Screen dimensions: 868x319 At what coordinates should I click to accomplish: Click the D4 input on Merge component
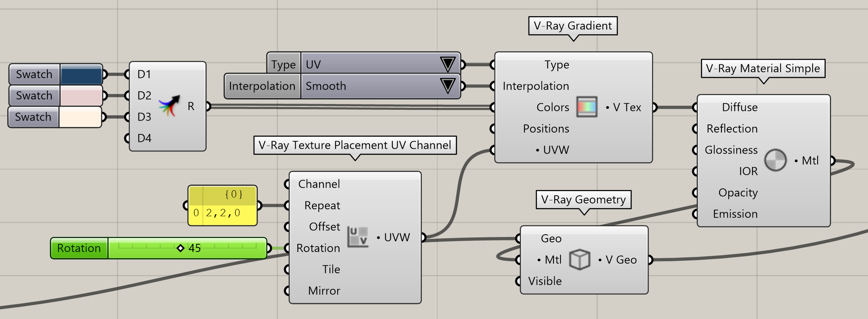[144, 138]
